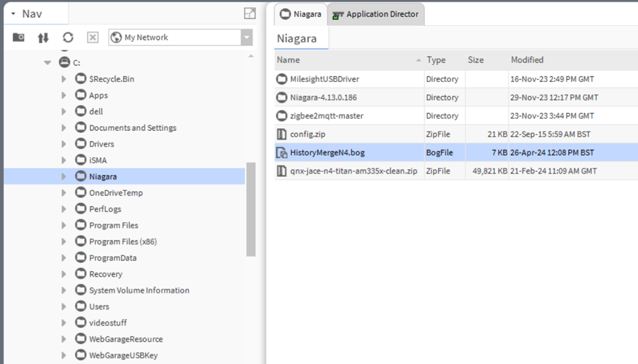This screenshot has width=638, height=364.
Task: Open the Nav panel title menu arrow
Action: [x=13, y=14]
